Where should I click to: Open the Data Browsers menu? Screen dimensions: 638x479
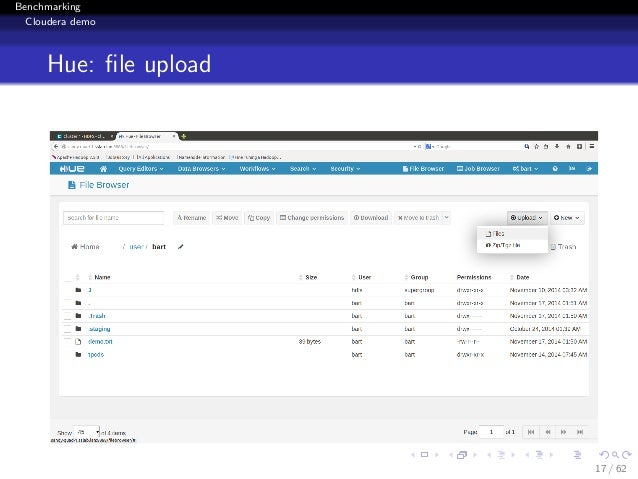[x=201, y=168]
